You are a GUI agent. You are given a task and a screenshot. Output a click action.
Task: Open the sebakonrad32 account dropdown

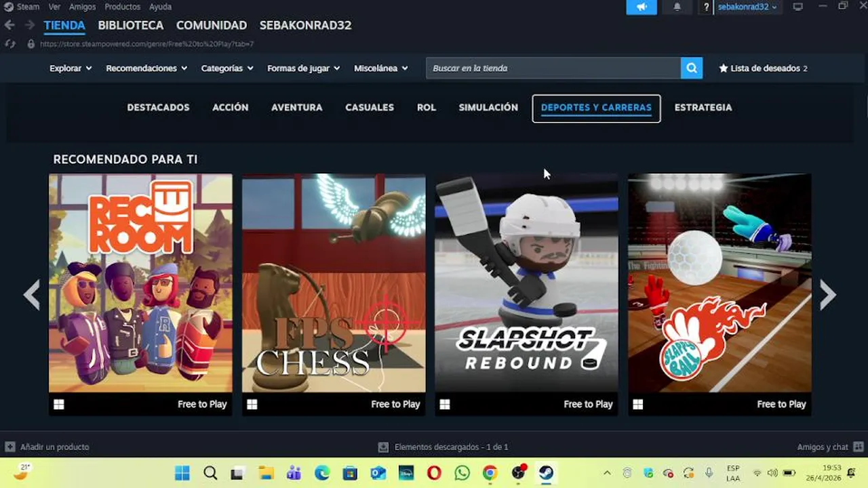747,7
